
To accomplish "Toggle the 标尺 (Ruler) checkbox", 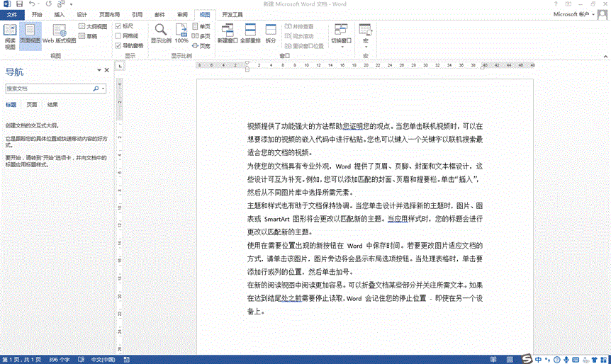I will [x=118, y=26].
